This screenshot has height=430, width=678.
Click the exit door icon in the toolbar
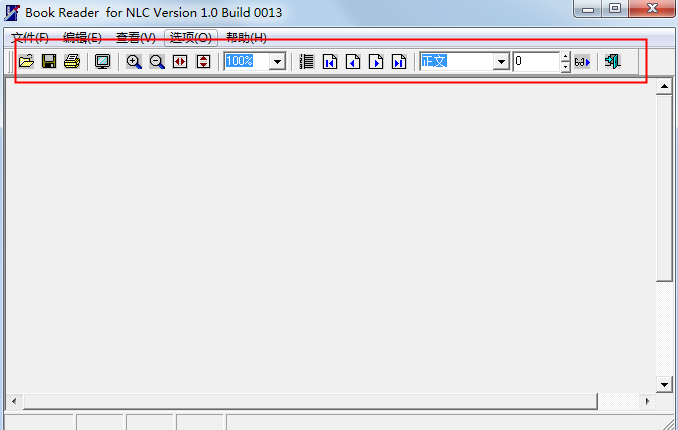click(613, 61)
